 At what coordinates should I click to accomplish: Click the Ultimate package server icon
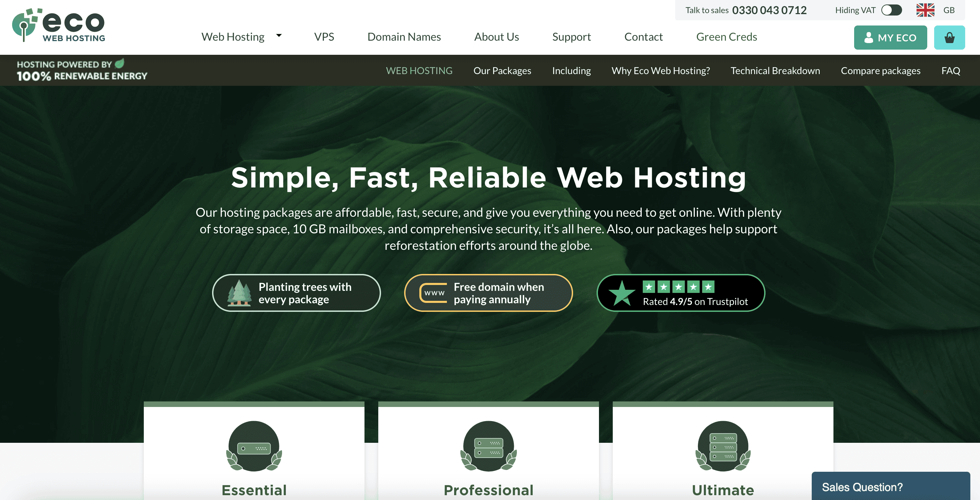coord(723,446)
